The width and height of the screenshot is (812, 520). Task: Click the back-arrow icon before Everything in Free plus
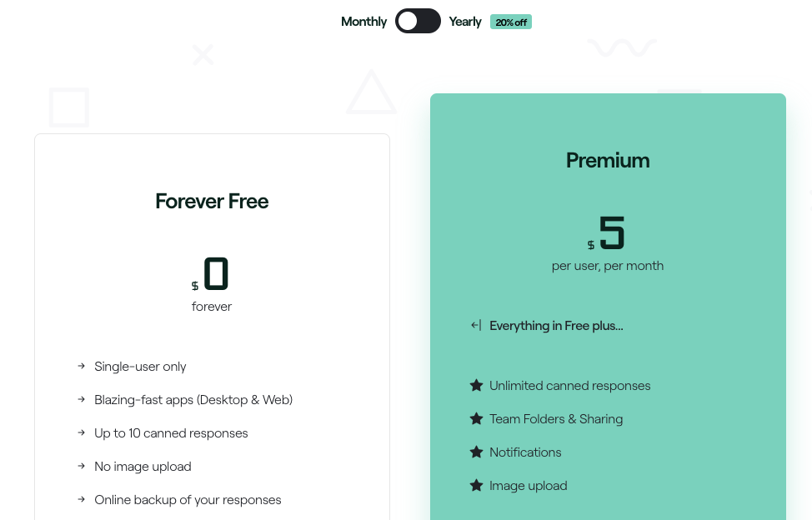pos(476,326)
